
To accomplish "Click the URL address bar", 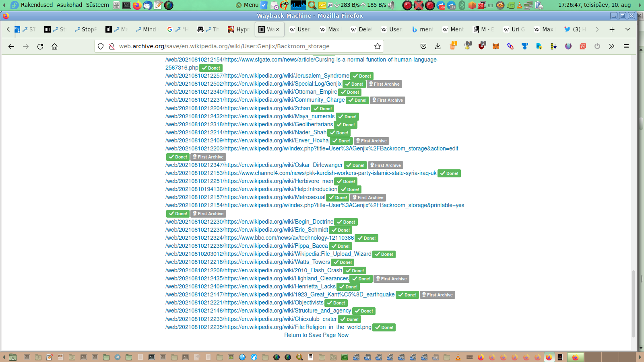I will (242, 46).
